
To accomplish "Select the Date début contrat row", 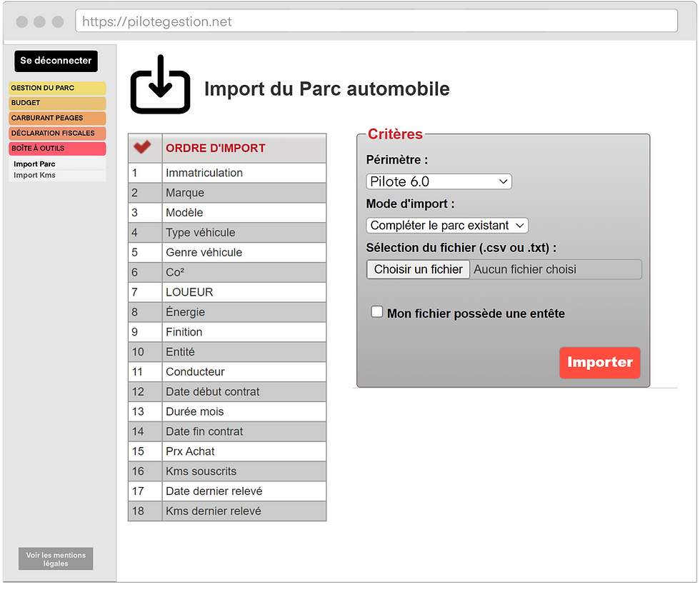I will tap(227, 391).
